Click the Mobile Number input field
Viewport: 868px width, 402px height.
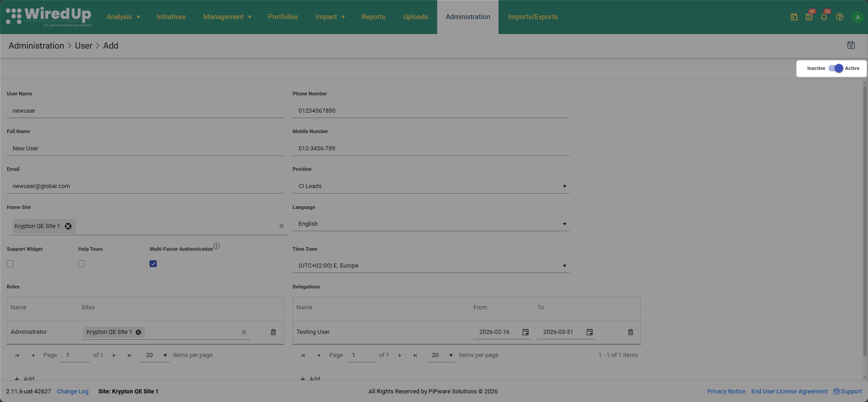[431, 149]
